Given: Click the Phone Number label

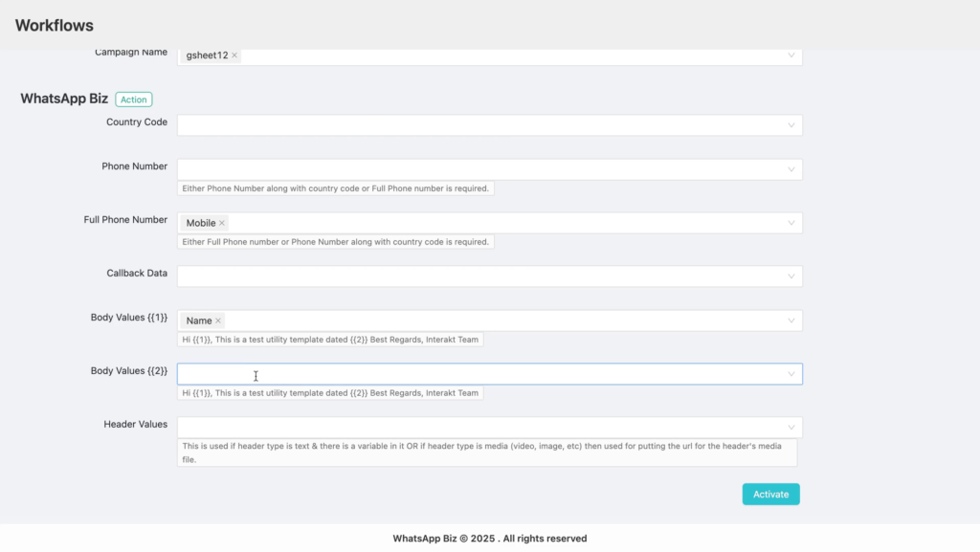Looking at the screenshot, I should click(x=134, y=166).
